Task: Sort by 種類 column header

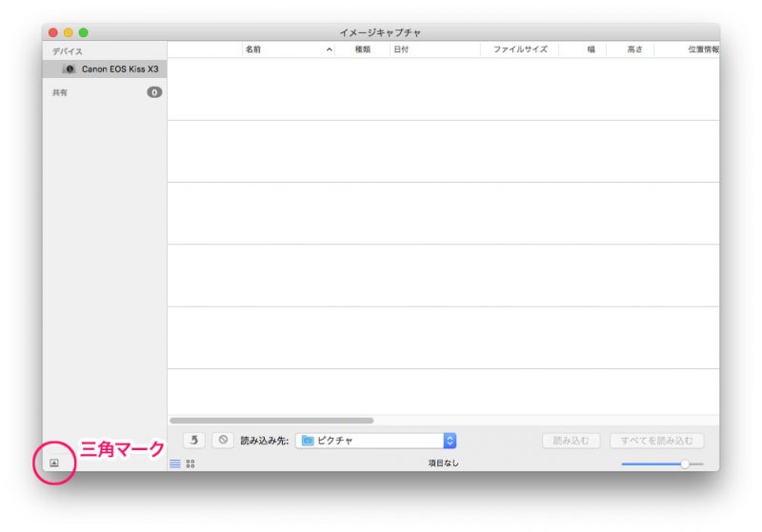Action: click(x=363, y=49)
